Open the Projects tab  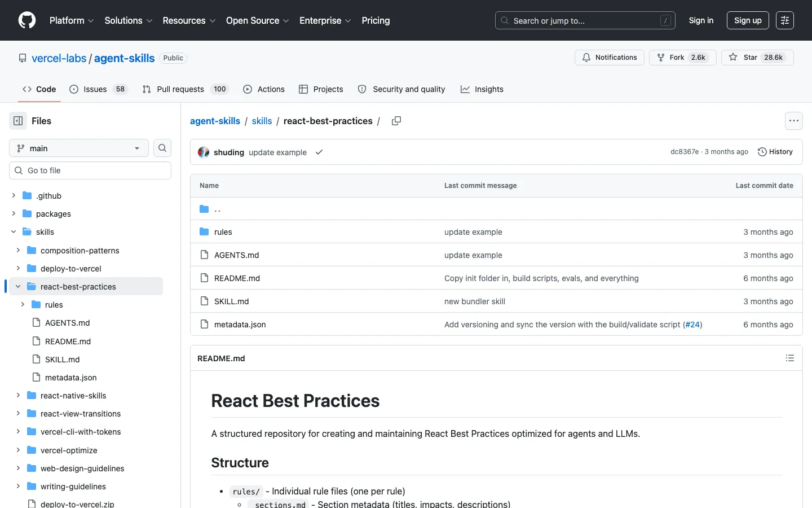pyautogui.click(x=321, y=89)
